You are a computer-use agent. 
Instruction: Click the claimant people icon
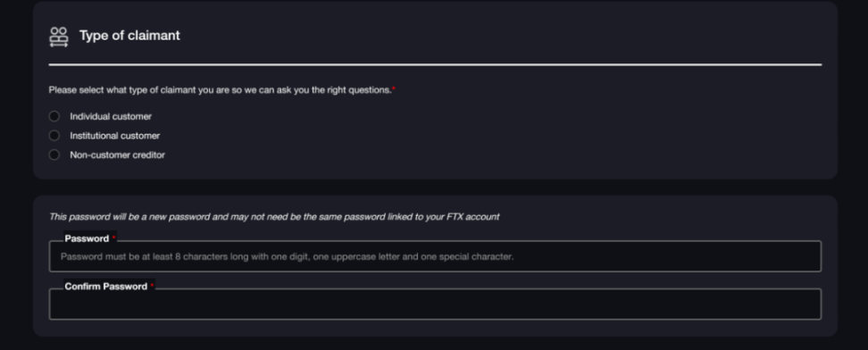[59, 37]
